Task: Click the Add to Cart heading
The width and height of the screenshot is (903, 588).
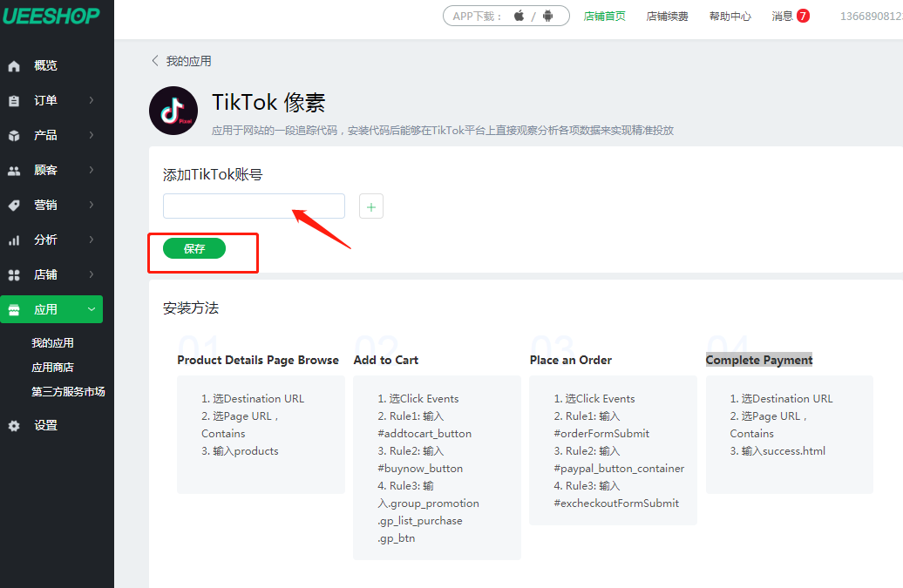Action: point(386,360)
